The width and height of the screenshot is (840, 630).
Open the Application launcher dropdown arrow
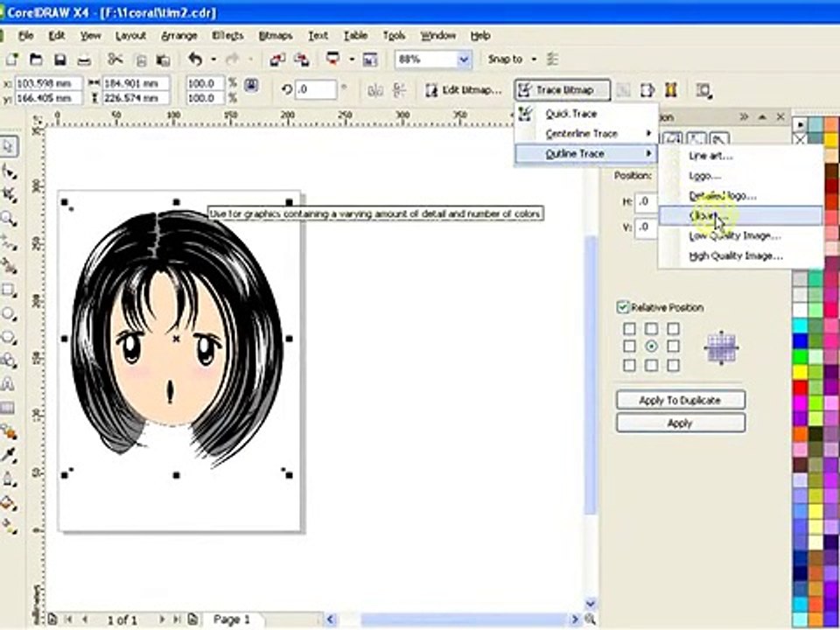352,59
